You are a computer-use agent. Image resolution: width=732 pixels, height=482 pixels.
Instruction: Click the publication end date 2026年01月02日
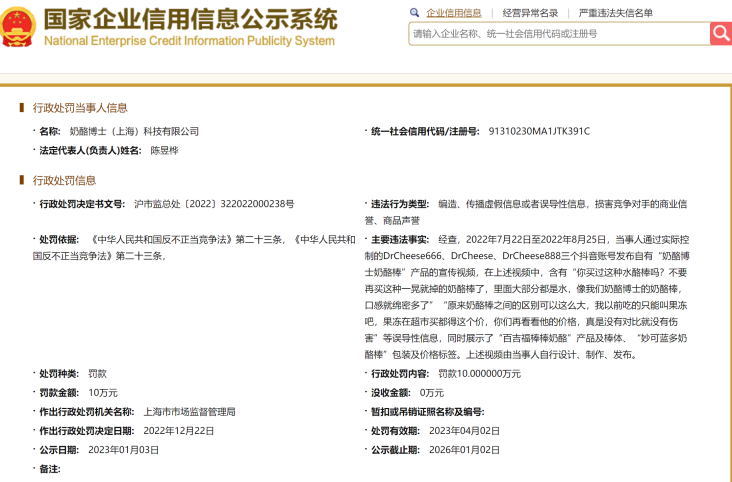tap(465, 450)
